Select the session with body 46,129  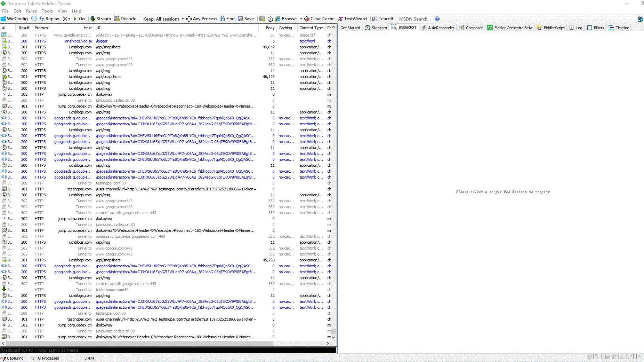(x=166, y=77)
